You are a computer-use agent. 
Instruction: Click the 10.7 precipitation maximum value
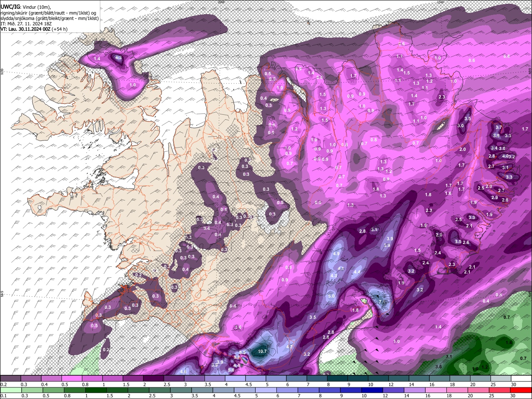(262, 351)
